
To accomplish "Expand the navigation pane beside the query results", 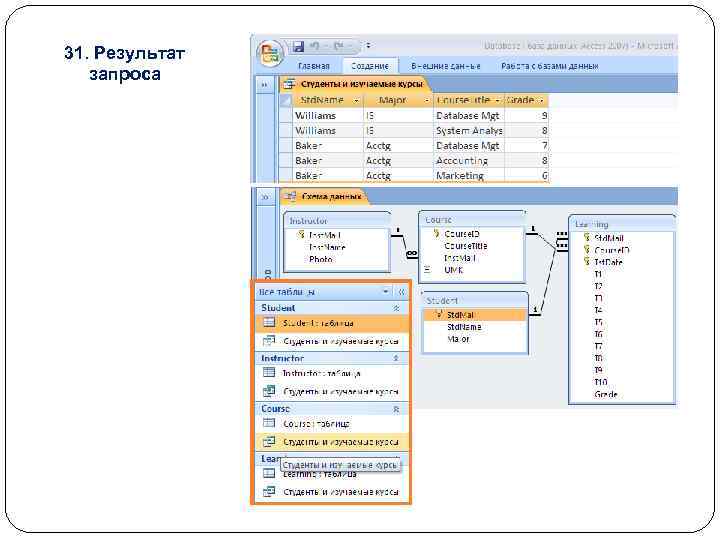I will [264, 85].
